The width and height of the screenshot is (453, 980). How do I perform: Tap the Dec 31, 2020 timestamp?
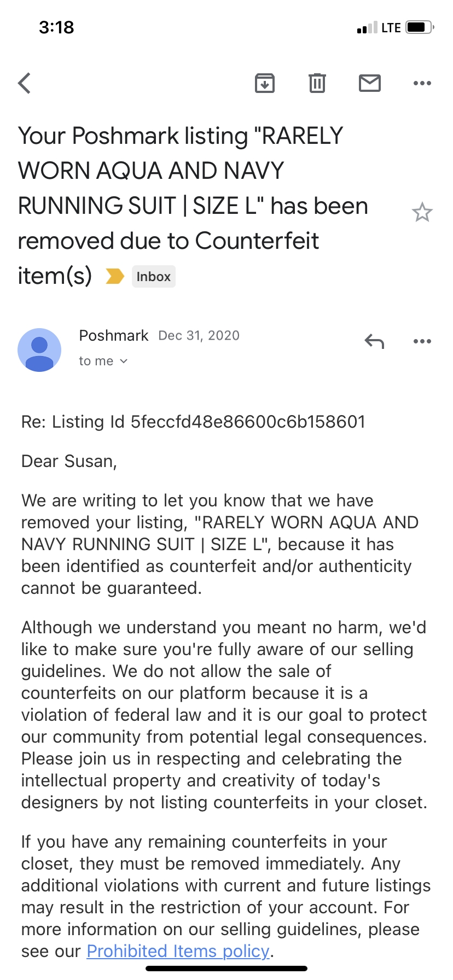(x=199, y=335)
